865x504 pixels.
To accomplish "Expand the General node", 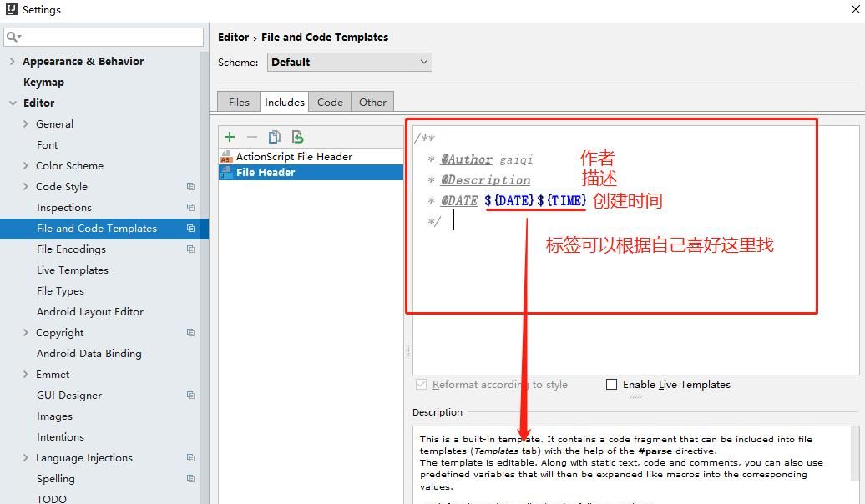I will coord(25,124).
